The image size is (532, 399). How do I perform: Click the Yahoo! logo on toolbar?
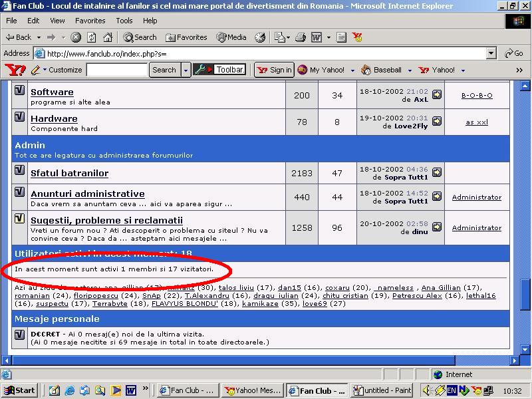tap(15, 70)
